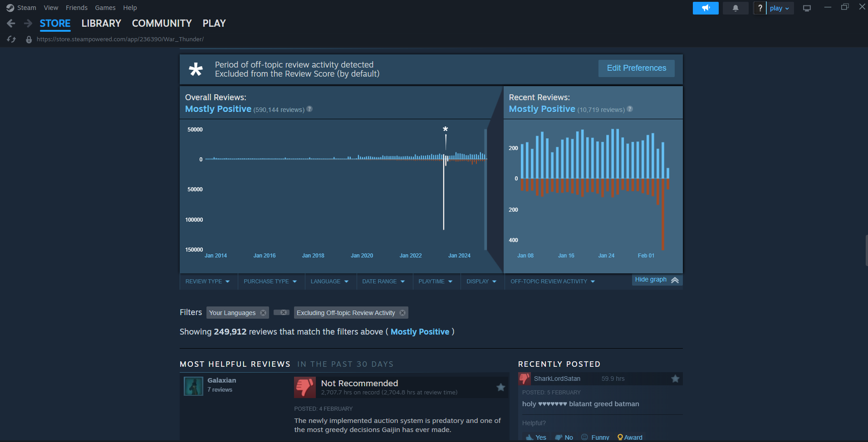Switch to Big Picture mode via monitor icon
Image resolution: width=868 pixels, height=442 pixels.
tap(807, 8)
